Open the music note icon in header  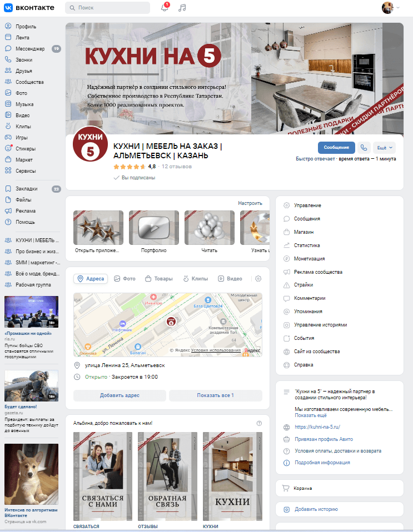click(182, 8)
